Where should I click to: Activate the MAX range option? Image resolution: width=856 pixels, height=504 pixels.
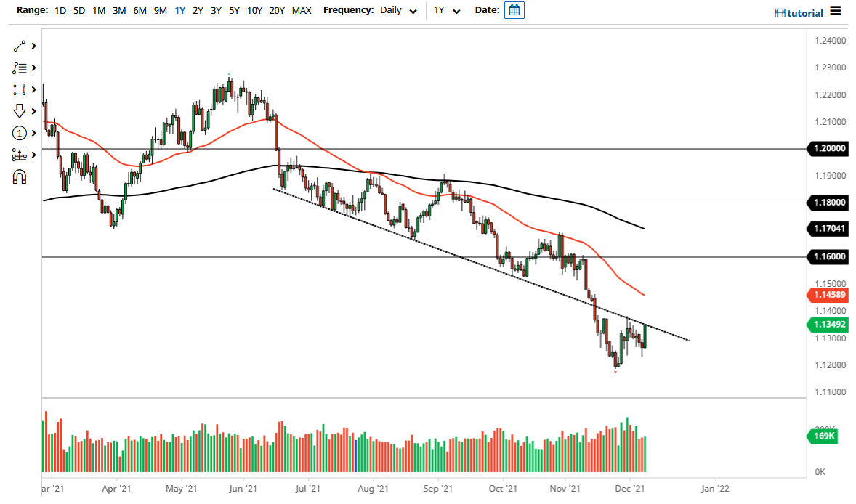[x=302, y=10]
